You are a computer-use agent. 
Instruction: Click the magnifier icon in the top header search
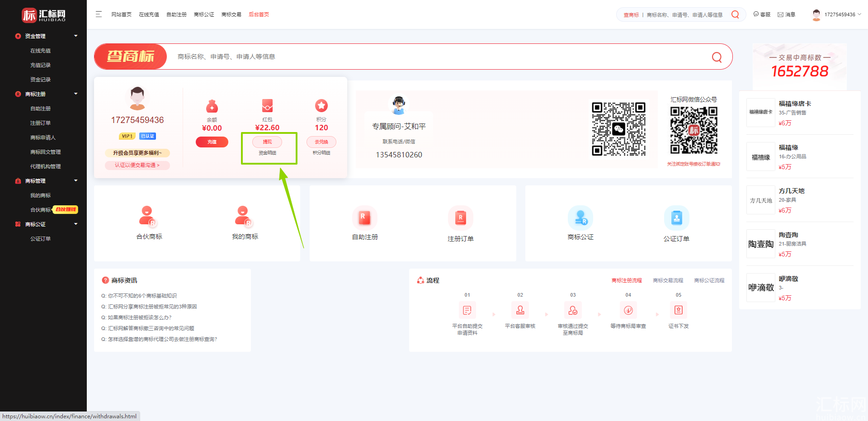[x=735, y=14]
